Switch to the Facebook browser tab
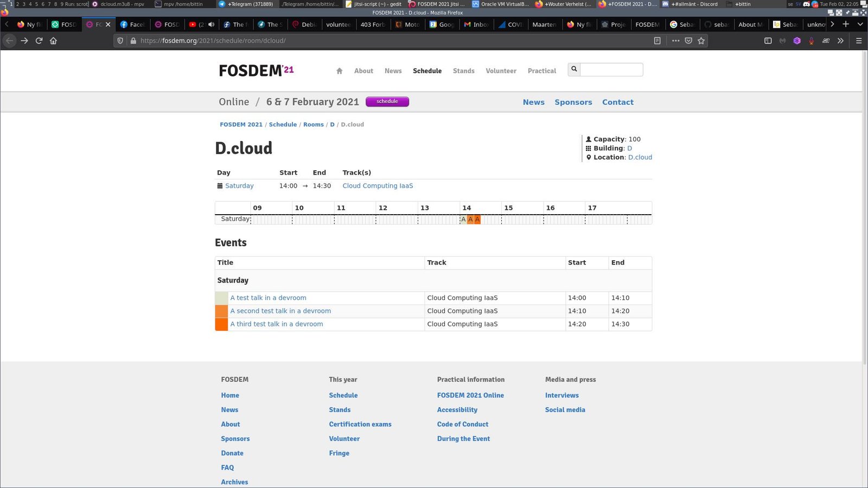This screenshot has height=488, width=868. coord(132,24)
